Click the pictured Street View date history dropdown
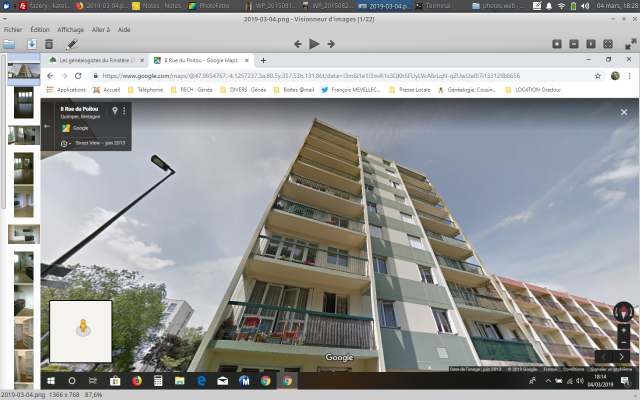 click(66, 143)
